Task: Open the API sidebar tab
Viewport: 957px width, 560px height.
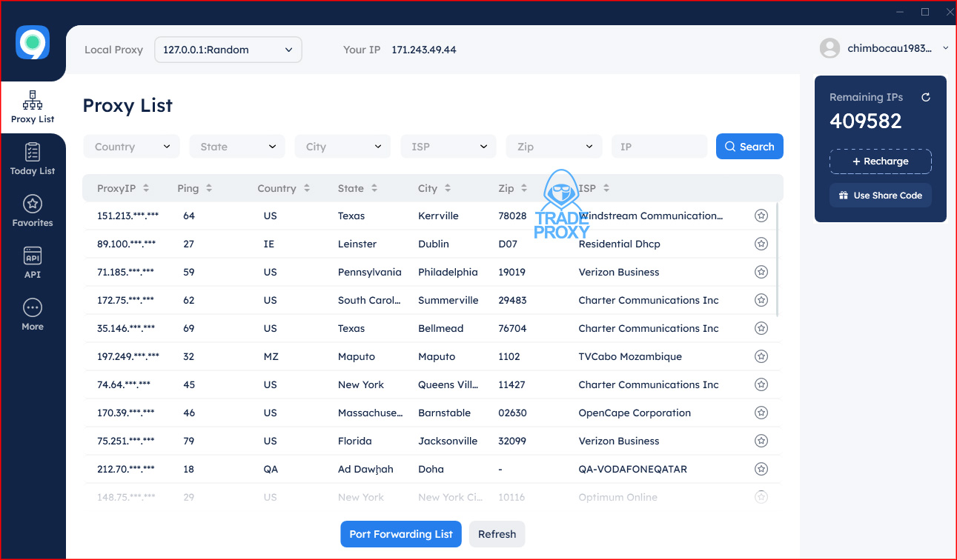Action: [33, 263]
